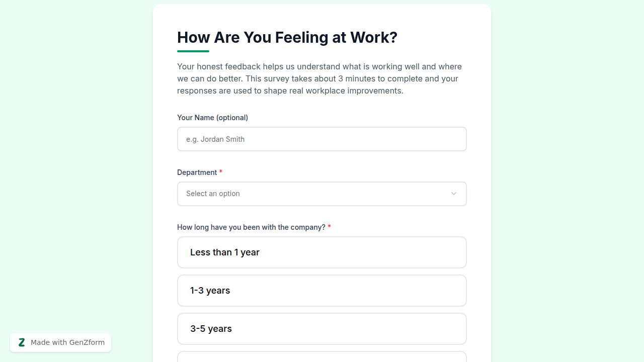Click the "Your Name (optional)" label
The width and height of the screenshot is (644, 362).
click(212, 118)
